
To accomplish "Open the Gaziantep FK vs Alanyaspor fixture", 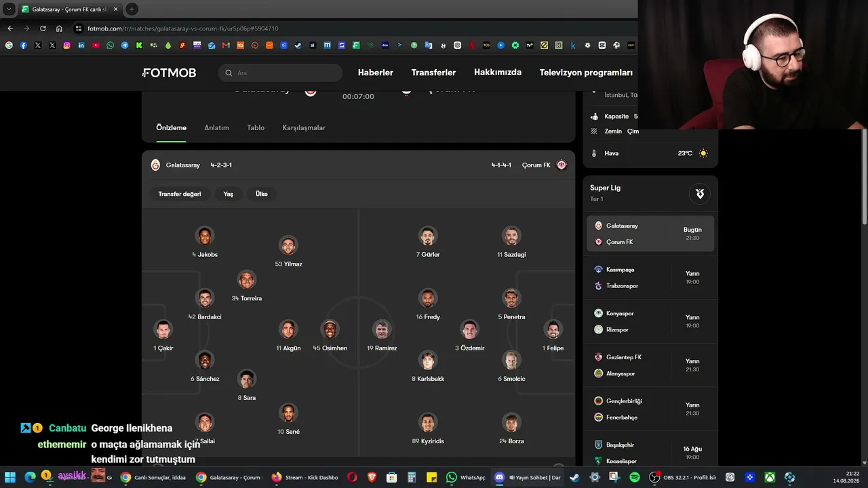I will click(x=650, y=365).
